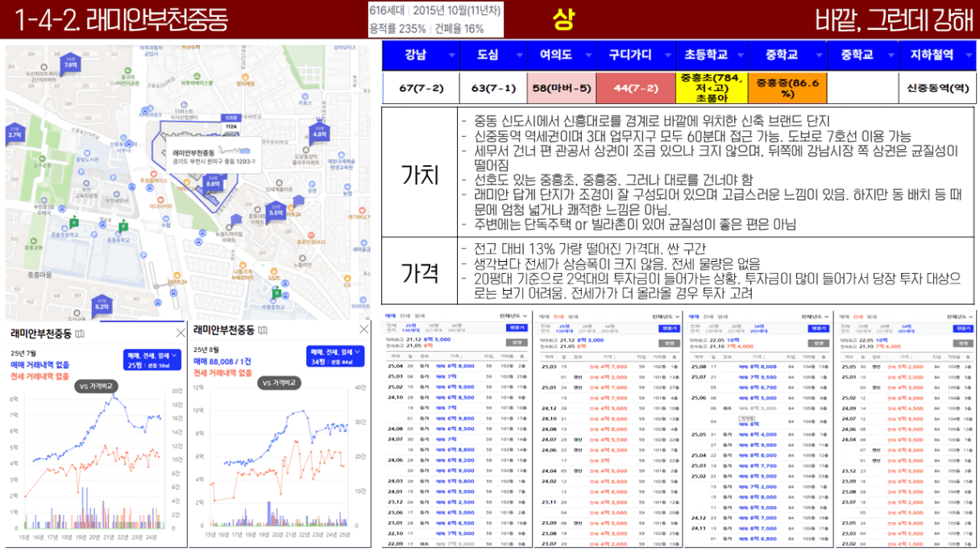Click 설명 button in first table panel
Viewport: 980px width, 551px height.
[x=517, y=342]
